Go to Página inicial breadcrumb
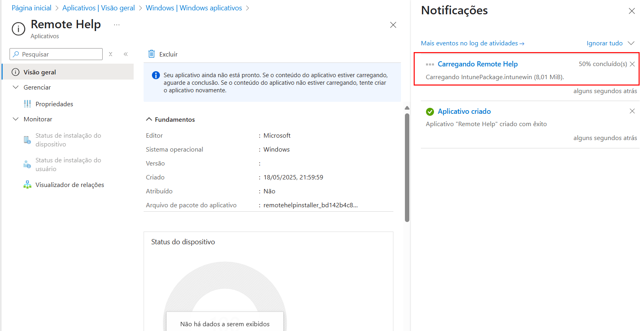Screen dimensions: 644x331 (x=31, y=8)
